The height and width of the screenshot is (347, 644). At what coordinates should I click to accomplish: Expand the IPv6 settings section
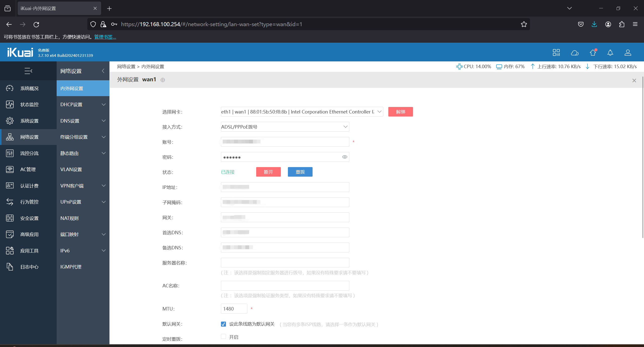(x=64, y=250)
